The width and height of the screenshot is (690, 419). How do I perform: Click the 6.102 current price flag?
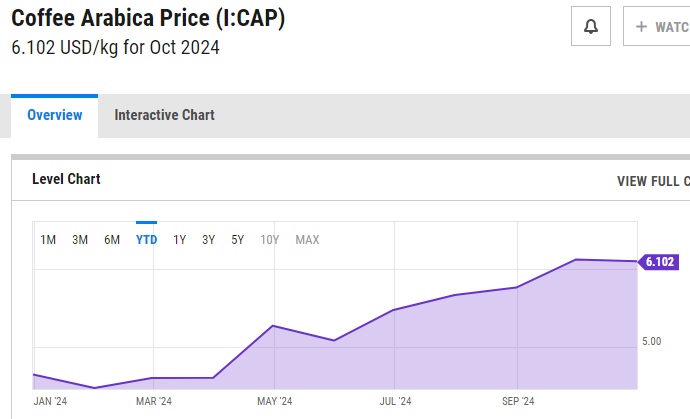pyautogui.click(x=659, y=262)
